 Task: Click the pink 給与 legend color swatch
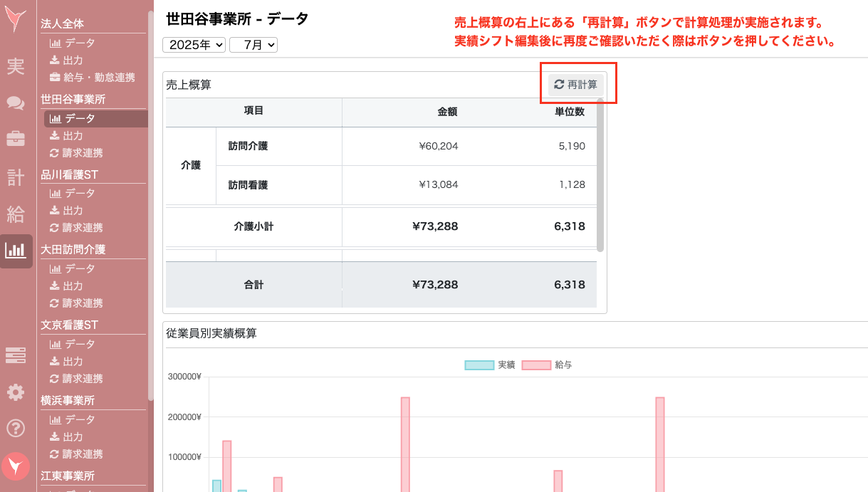(x=536, y=365)
